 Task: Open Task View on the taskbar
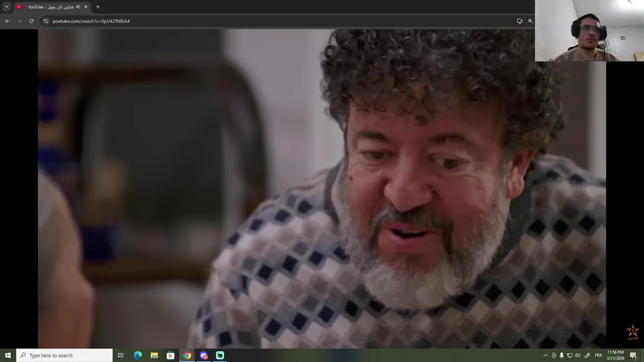coord(121,355)
